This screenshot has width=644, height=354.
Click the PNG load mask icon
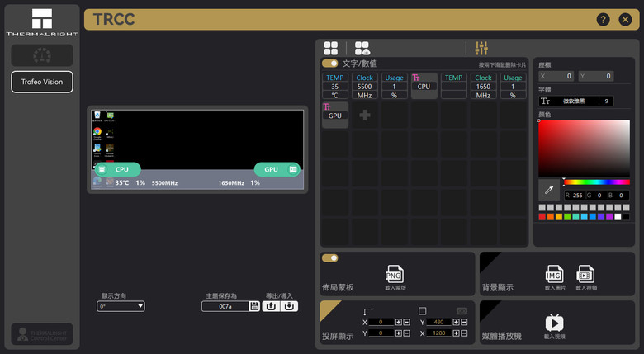coord(394,274)
